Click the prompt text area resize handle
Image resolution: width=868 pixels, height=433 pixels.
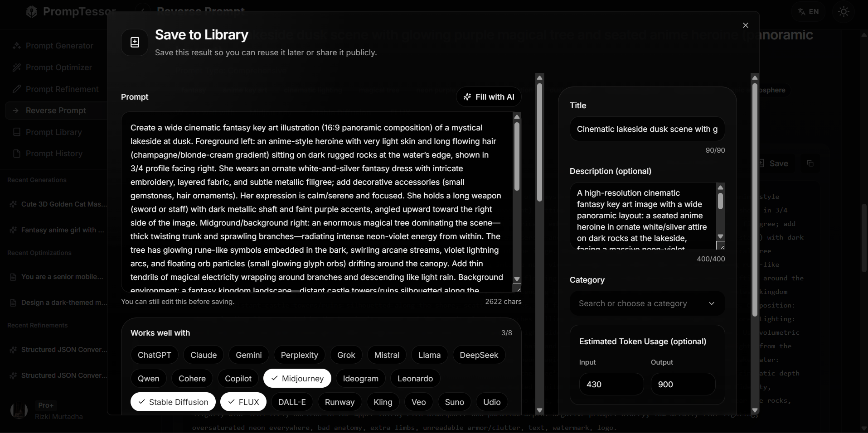(x=517, y=289)
